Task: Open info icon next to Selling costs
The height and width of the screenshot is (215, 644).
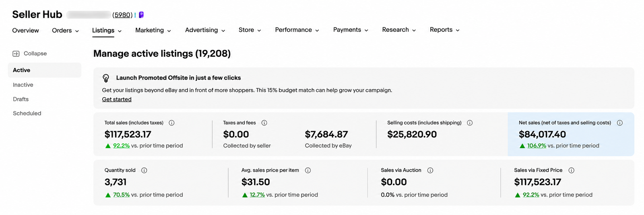Action: (x=470, y=123)
